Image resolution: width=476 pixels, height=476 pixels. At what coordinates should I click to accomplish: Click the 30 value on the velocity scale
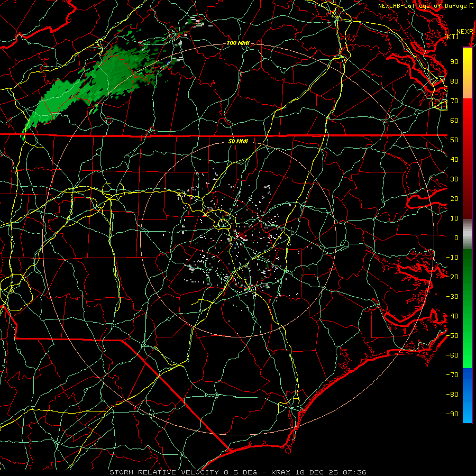tap(454, 179)
